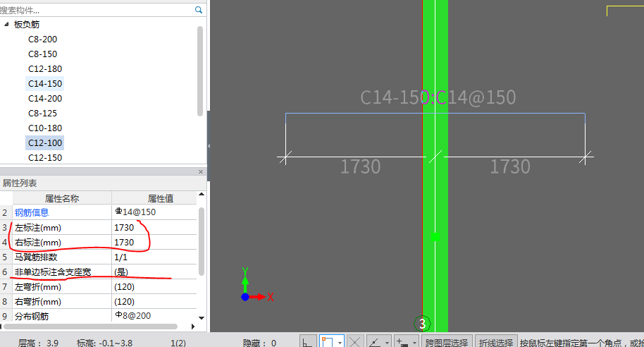Click the 右弯折(mm) value (120)
The image size is (644, 347).
click(154, 301)
